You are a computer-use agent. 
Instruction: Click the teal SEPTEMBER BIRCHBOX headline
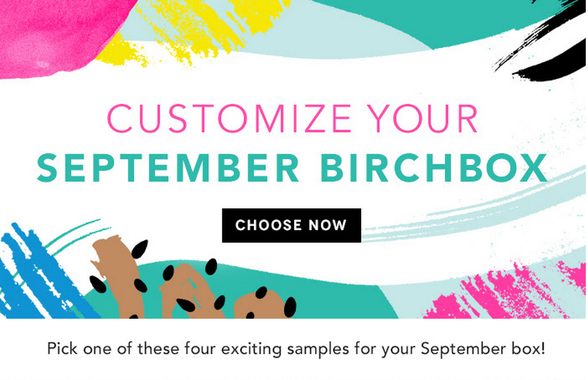coord(292,167)
